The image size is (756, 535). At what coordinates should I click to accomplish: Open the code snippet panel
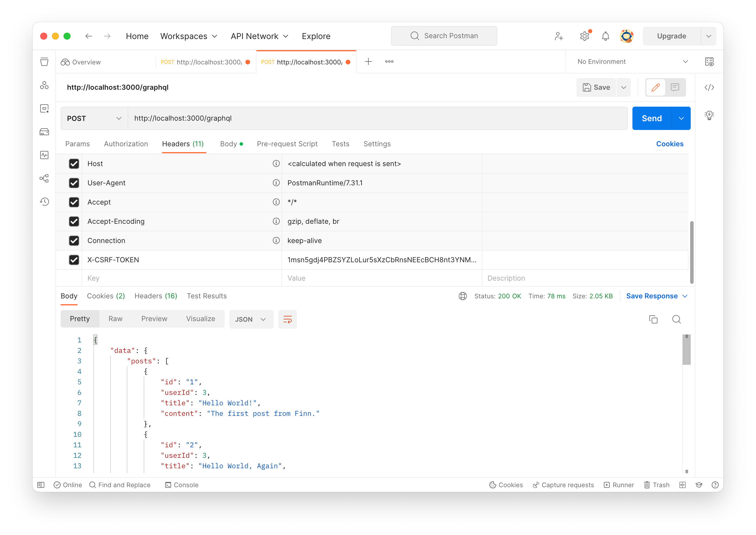coord(709,87)
